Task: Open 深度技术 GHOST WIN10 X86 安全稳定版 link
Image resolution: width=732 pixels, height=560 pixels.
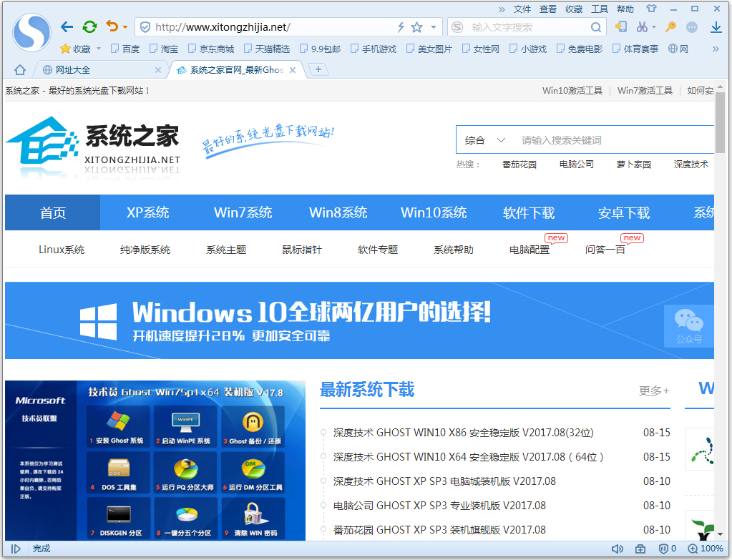Action: [x=463, y=433]
